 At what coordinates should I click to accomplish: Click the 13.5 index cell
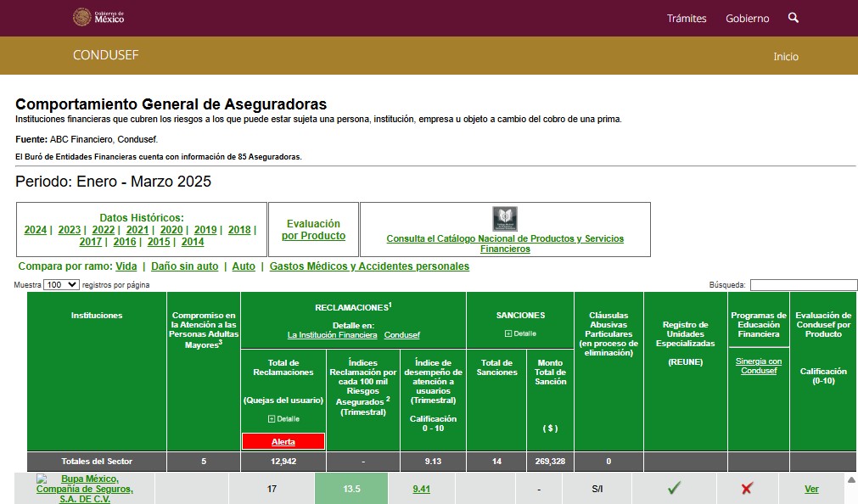[x=351, y=489]
